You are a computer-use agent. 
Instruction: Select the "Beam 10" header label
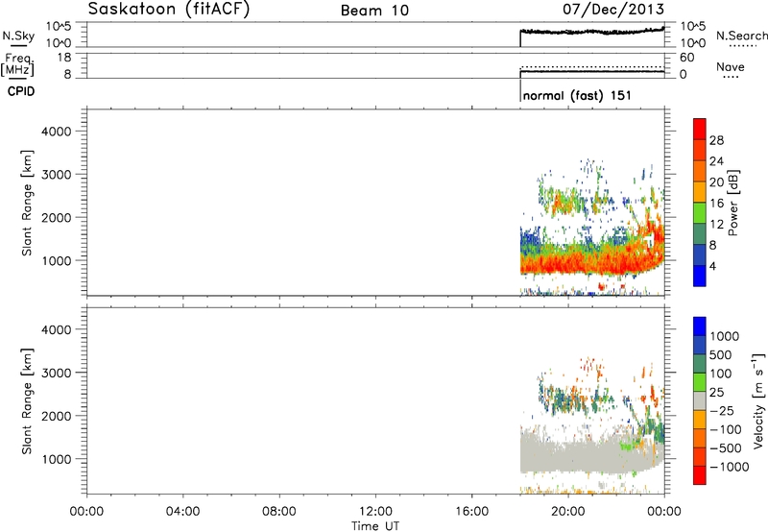tap(374, 11)
